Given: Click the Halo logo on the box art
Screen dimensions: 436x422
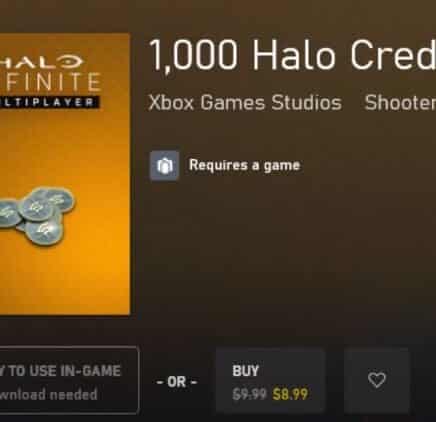Looking at the screenshot, I should (x=42, y=62).
